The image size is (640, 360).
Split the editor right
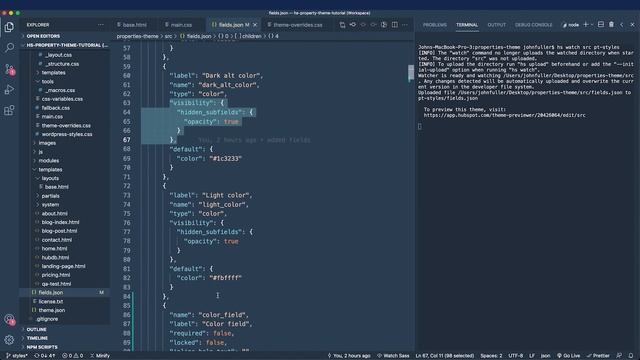(x=395, y=25)
